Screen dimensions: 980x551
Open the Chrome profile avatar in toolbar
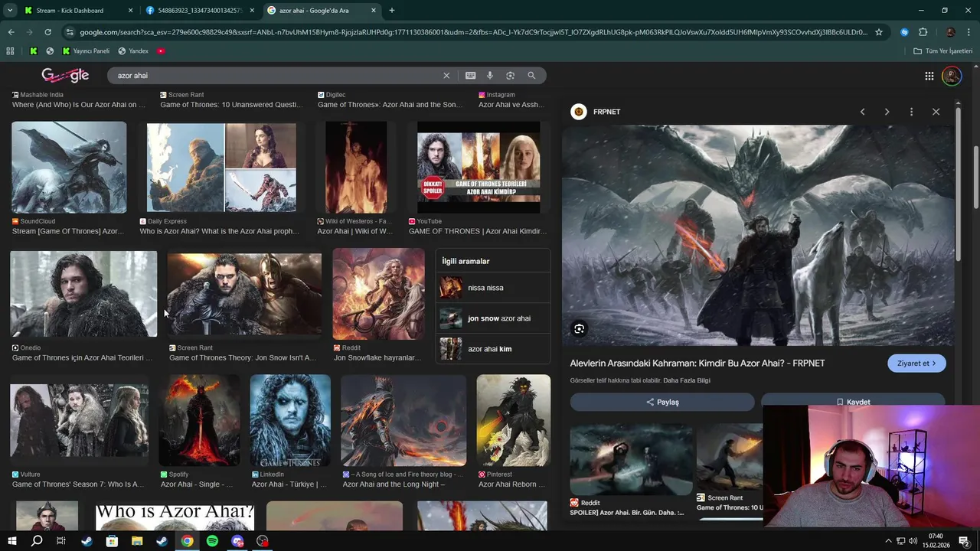coord(950,32)
